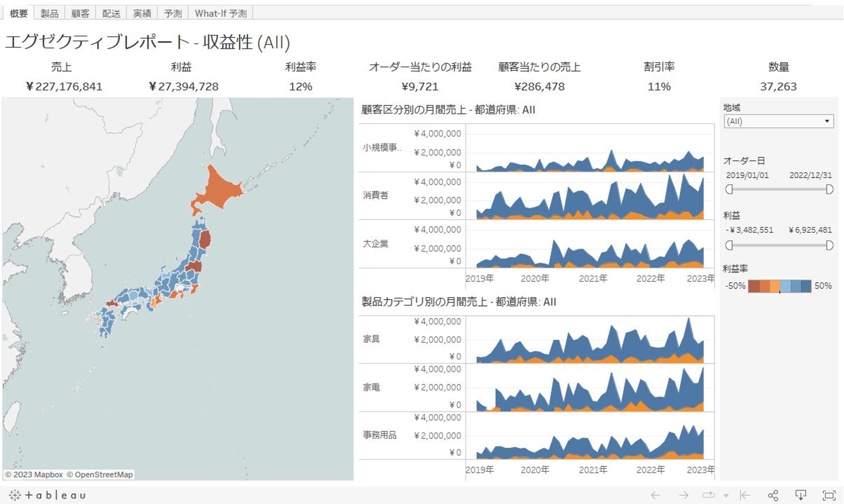Click the 2022/12/31 end date value
844x504 pixels.
coord(811,175)
